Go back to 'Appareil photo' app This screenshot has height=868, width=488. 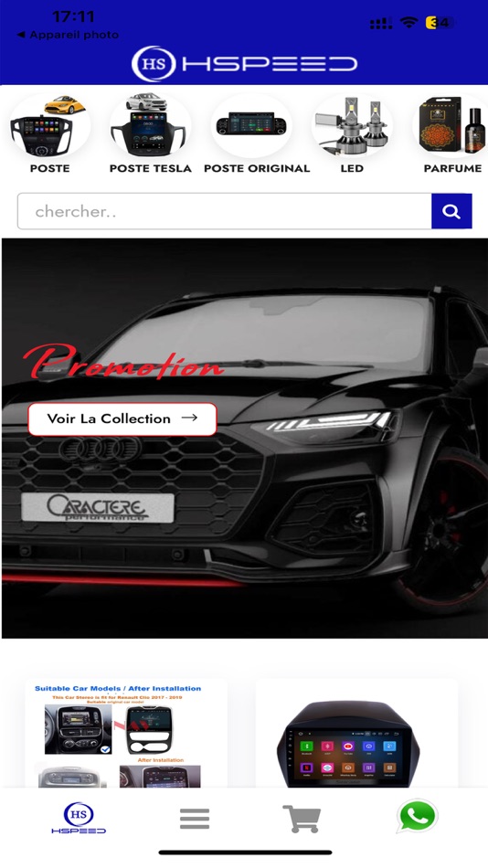(x=68, y=35)
